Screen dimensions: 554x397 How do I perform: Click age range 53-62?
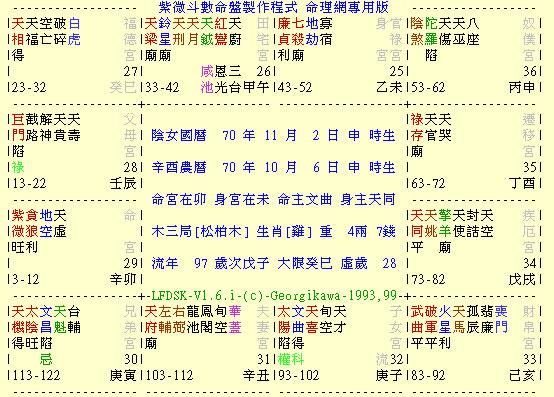coord(428,87)
